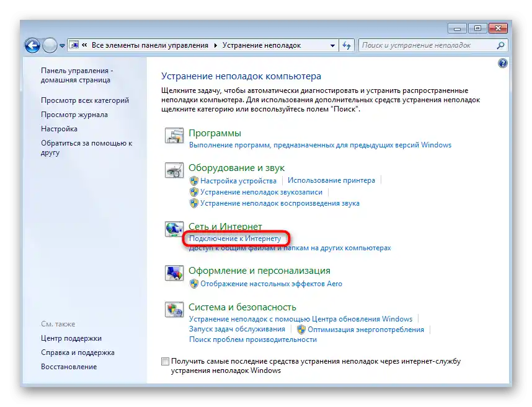532x407 pixels.
Task: Open 'Устранение неполадок звукозаписи' link
Action: [x=261, y=192]
